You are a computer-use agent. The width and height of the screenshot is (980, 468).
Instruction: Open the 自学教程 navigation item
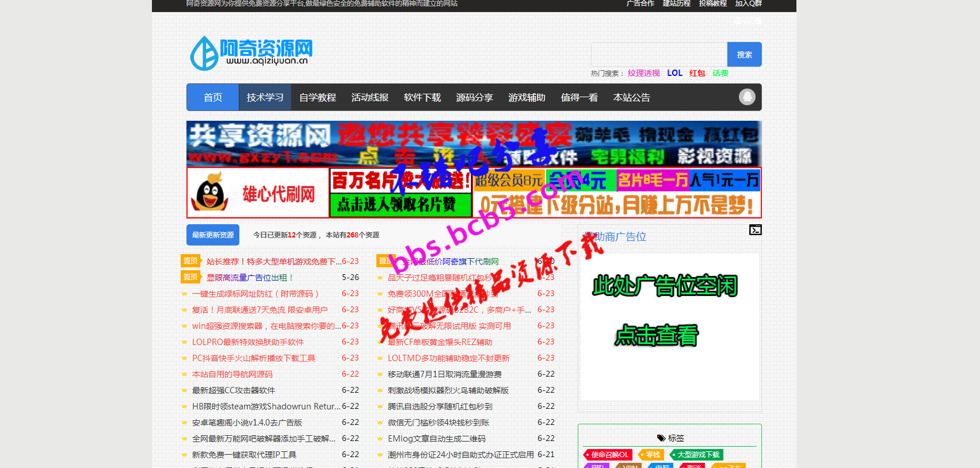click(318, 97)
